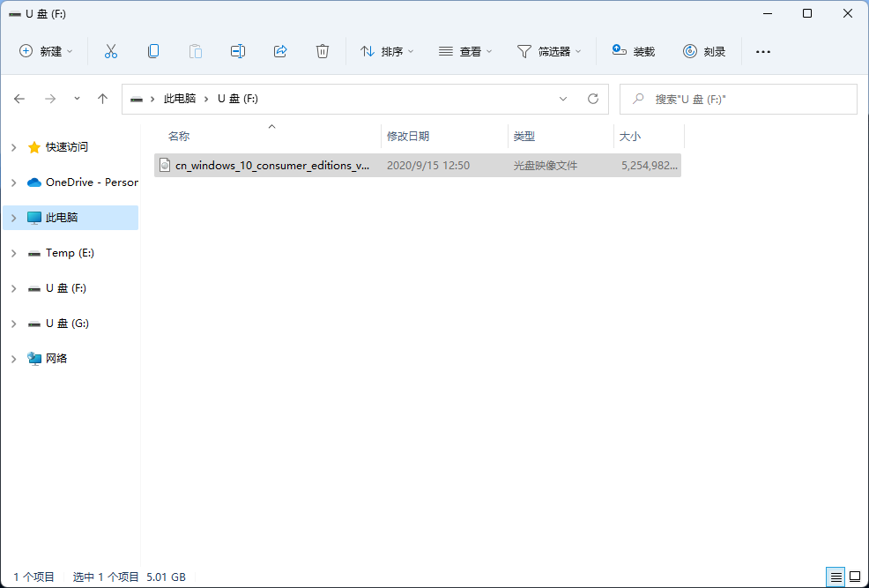
Task: Expand the U 盘 (F:) sidebar node
Action: [14, 289]
